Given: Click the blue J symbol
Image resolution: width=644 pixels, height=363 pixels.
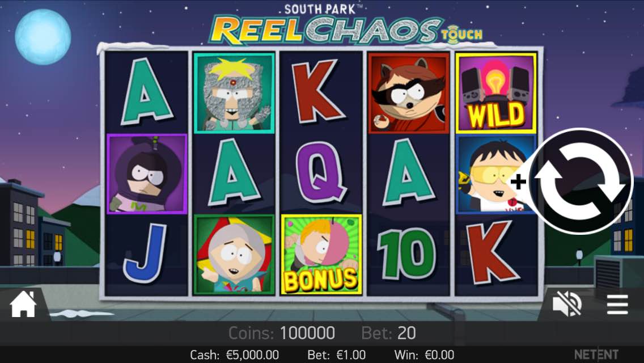Looking at the screenshot, I should pos(145,253).
